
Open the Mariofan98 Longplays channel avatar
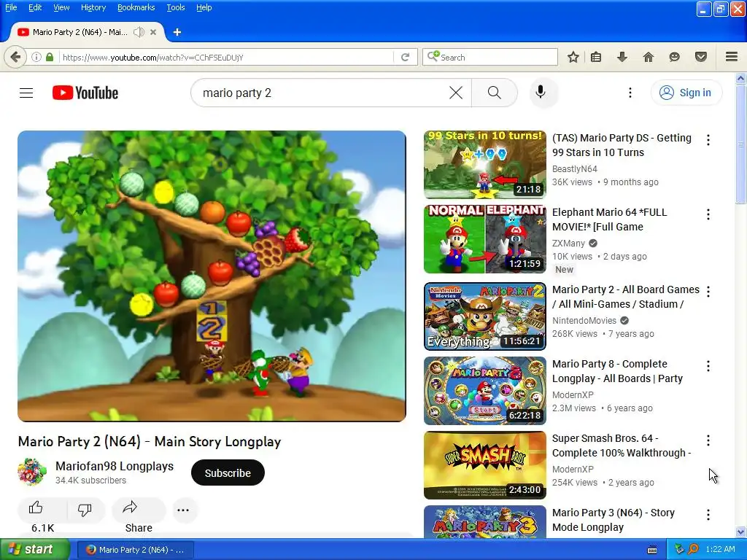click(x=32, y=472)
